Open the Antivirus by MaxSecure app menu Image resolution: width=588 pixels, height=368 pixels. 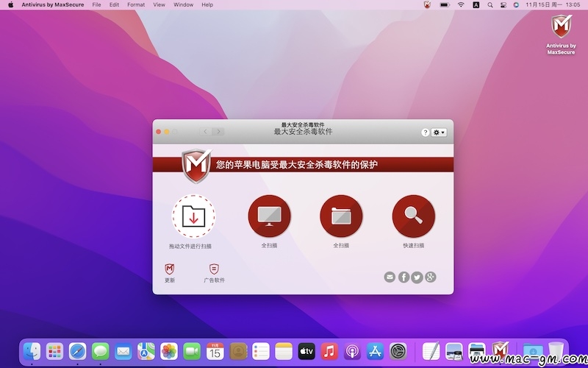[x=53, y=4]
